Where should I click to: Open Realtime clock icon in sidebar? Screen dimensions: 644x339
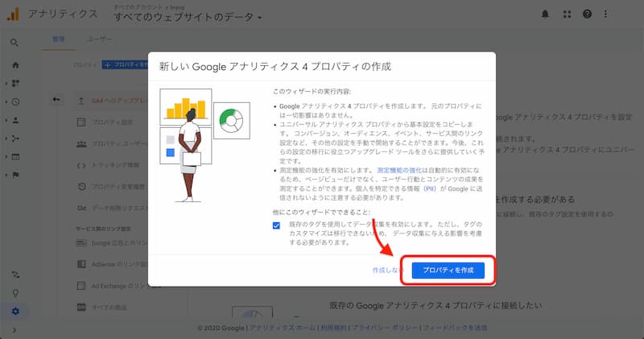point(15,102)
